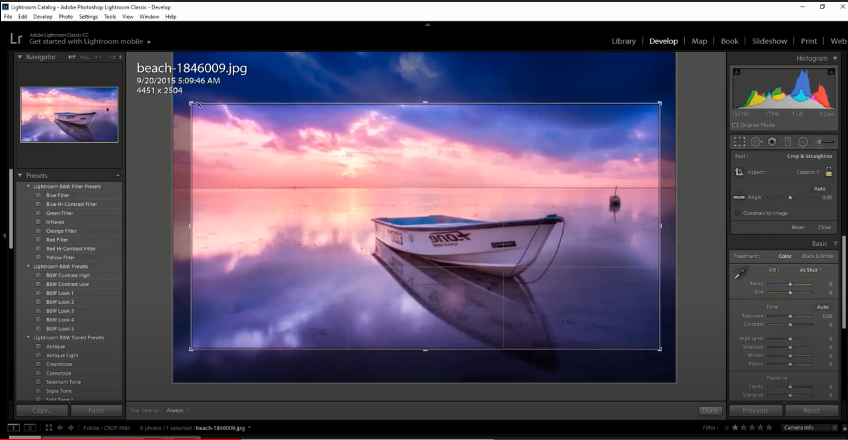Activate the Red Eye Correction tool

[x=772, y=142]
